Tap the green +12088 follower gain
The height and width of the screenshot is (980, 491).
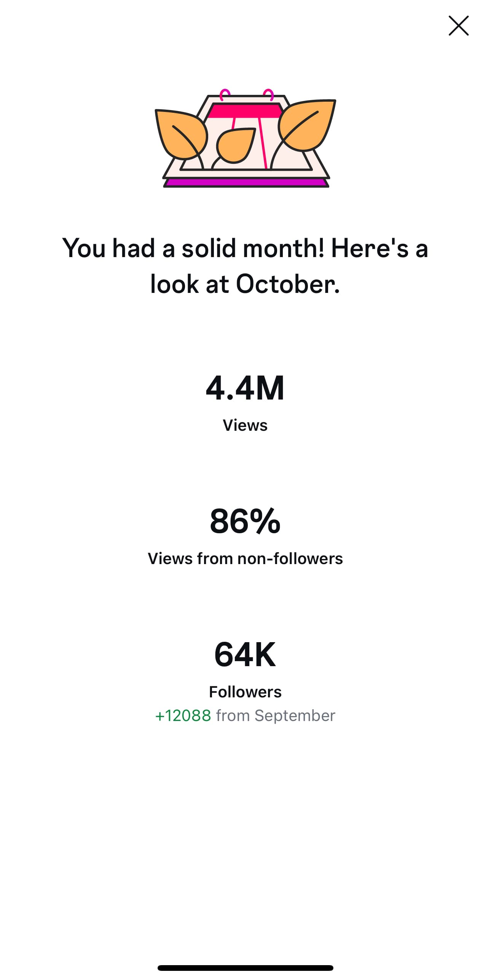click(183, 715)
